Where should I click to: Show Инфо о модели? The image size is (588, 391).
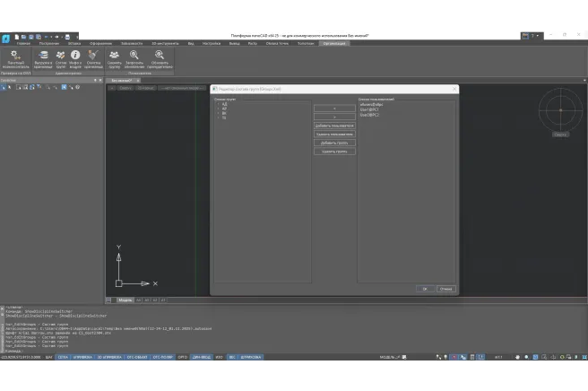coord(75,59)
